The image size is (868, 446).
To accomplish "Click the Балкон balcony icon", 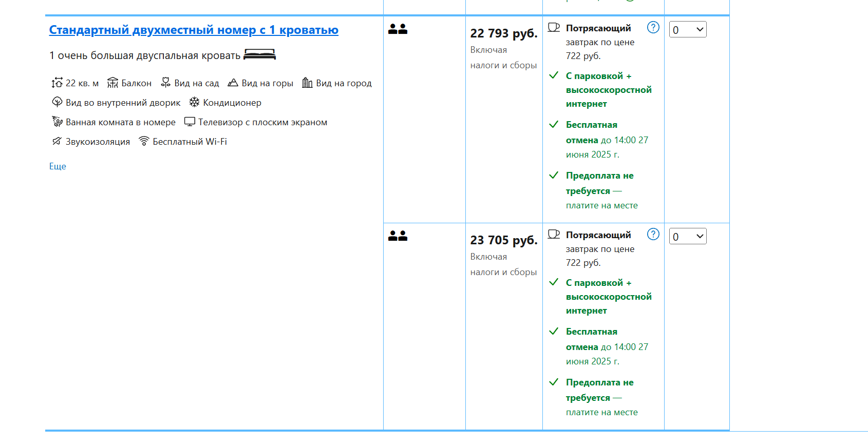I will [x=112, y=83].
